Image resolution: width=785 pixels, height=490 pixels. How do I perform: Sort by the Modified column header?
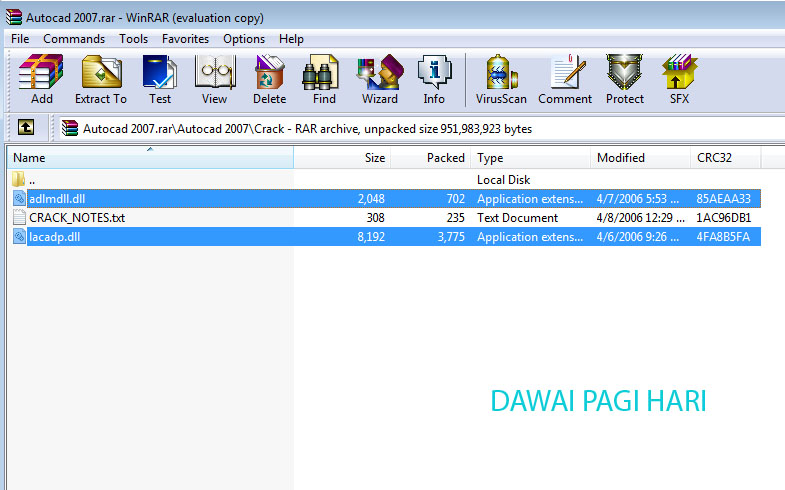point(640,158)
